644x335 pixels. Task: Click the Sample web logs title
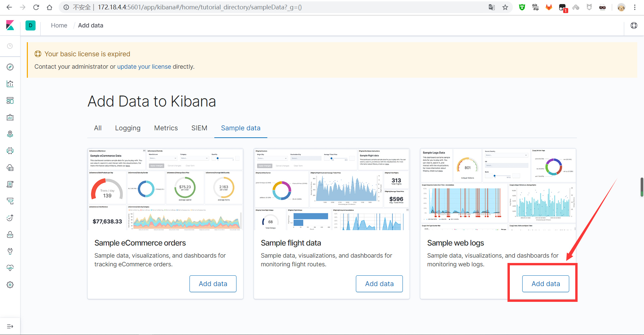click(x=455, y=243)
